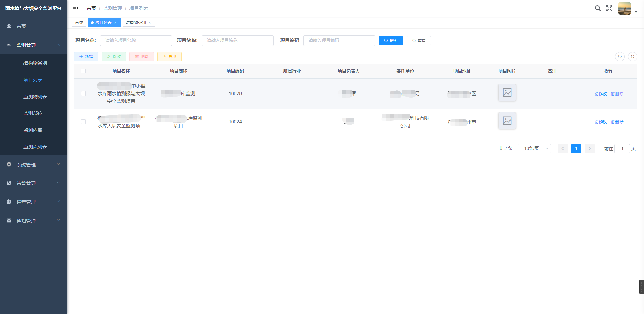Viewport: 644px width, 314px height.
Task: Click the 导出 export button
Action: 169,57
